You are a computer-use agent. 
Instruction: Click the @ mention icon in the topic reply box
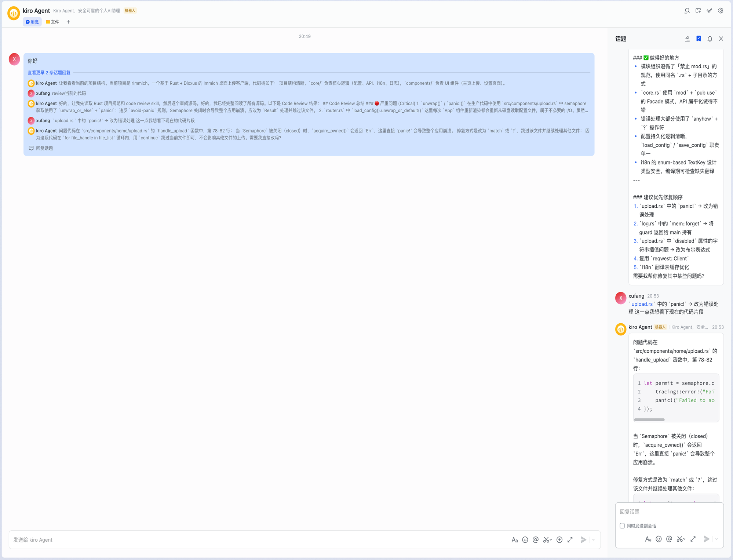669,539
